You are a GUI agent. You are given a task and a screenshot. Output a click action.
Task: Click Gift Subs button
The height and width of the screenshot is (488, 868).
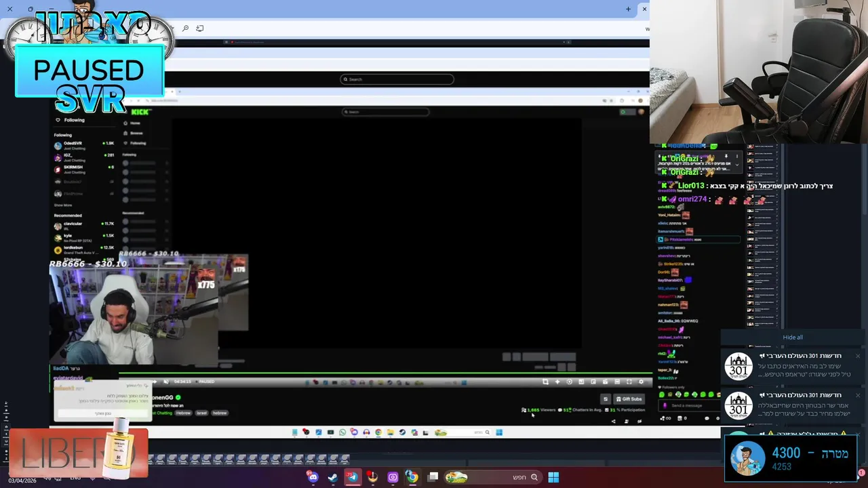tap(629, 399)
